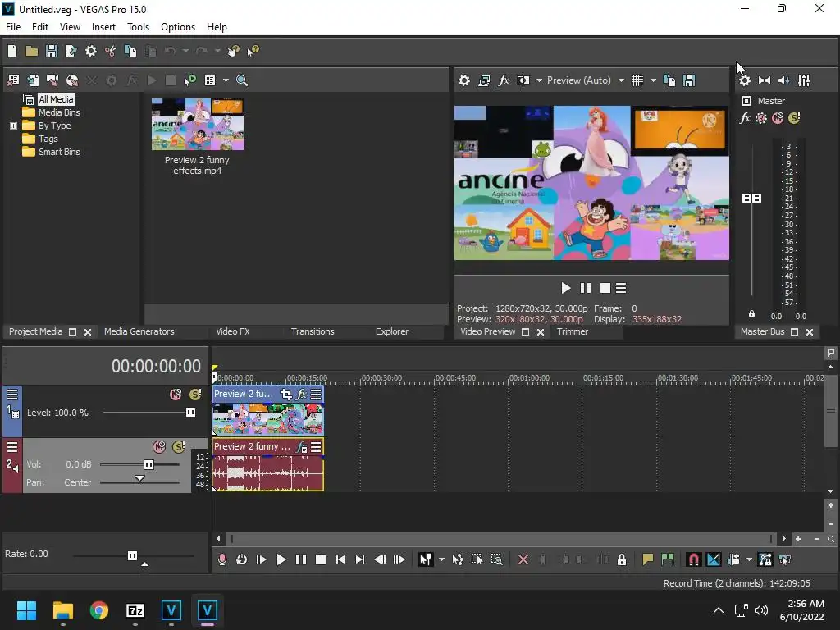Click the Copy icon in the main toolbar
The width and height of the screenshot is (840, 630).
(130, 51)
